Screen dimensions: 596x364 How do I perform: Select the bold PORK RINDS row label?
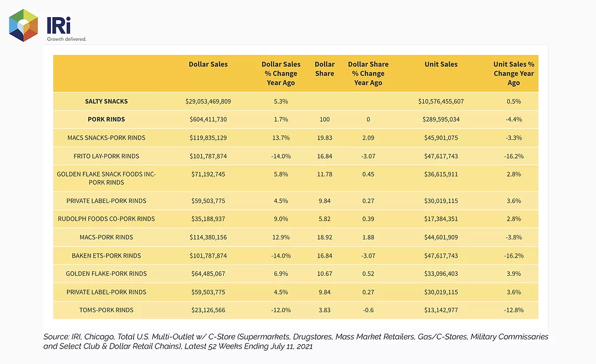click(107, 119)
